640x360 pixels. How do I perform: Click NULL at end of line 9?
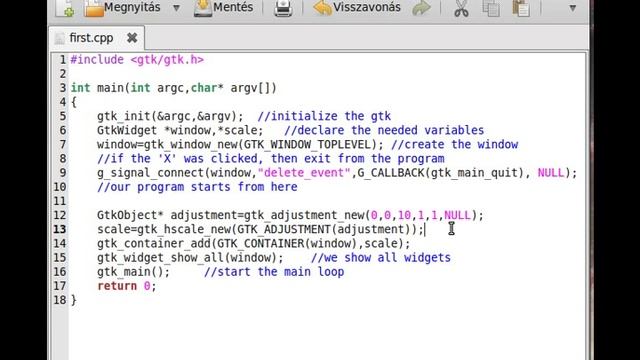pos(551,173)
